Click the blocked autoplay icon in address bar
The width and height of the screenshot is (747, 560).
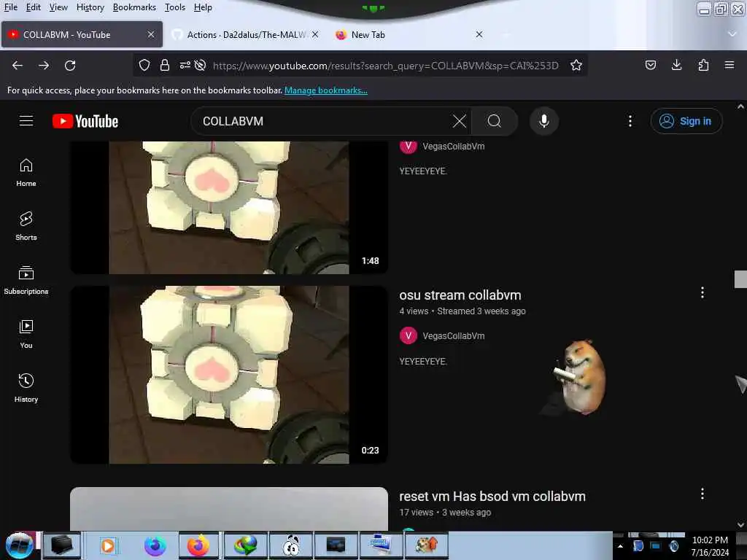click(200, 65)
